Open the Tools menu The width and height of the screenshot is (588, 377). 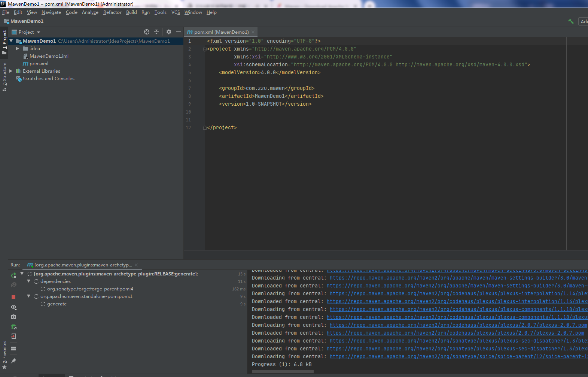click(x=161, y=12)
